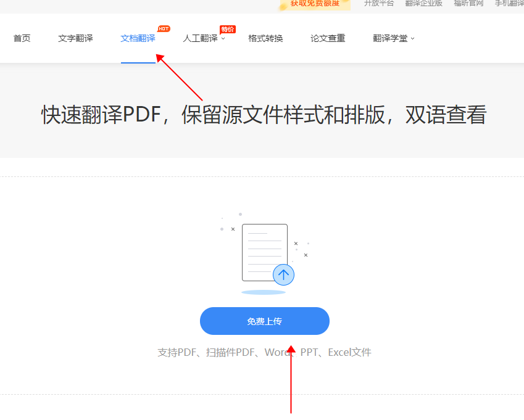Go to the 首页 home tab
The width and height of the screenshot is (524, 420).
(22, 38)
